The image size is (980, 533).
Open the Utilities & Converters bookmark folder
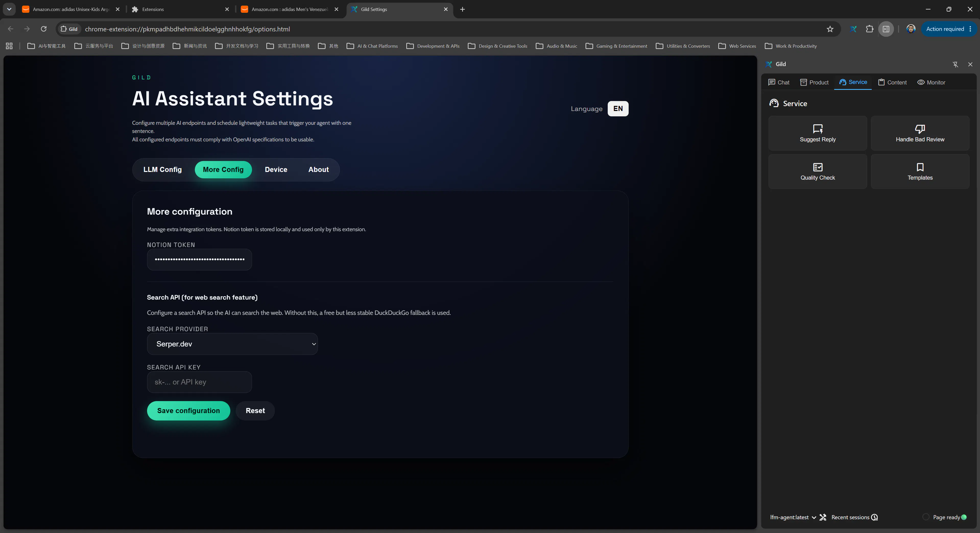point(683,46)
